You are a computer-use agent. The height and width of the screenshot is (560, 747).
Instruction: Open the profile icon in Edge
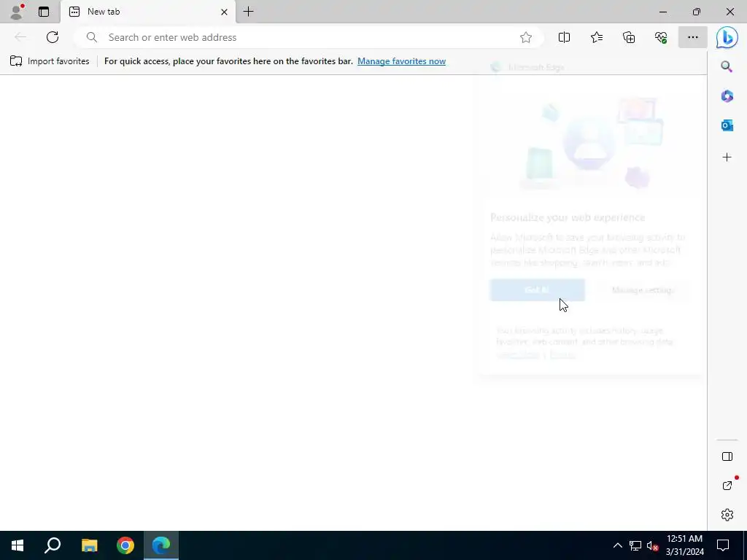[x=18, y=12]
